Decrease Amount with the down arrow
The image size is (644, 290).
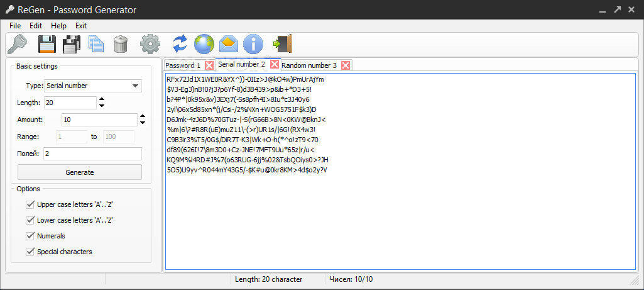(x=143, y=123)
